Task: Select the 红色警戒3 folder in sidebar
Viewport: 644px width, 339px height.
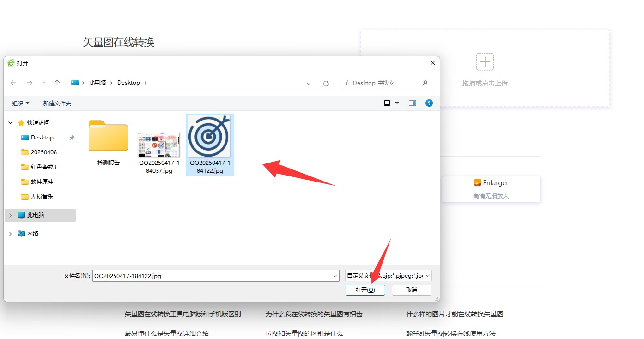Action: click(x=43, y=167)
